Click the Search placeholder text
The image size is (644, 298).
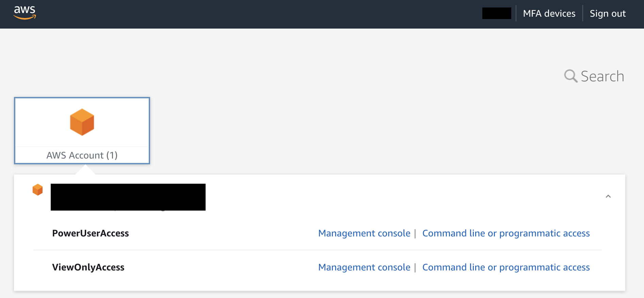[602, 76]
